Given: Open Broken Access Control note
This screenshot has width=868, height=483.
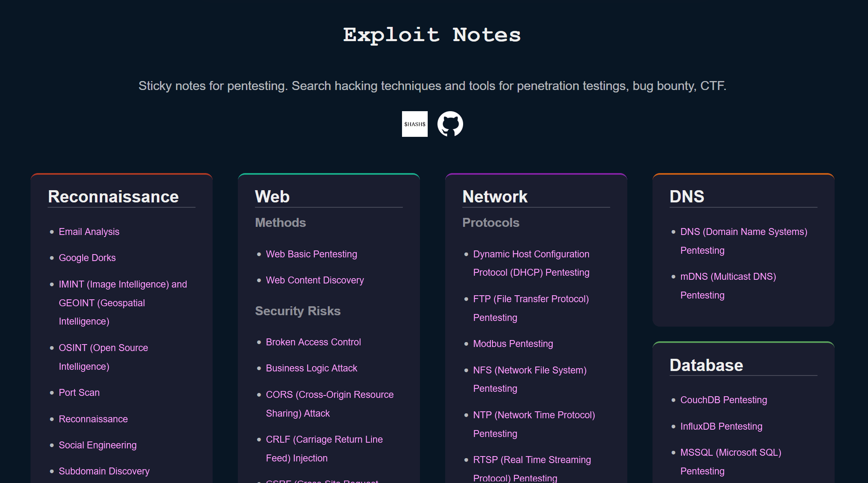Looking at the screenshot, I should [x=313, y=342].
